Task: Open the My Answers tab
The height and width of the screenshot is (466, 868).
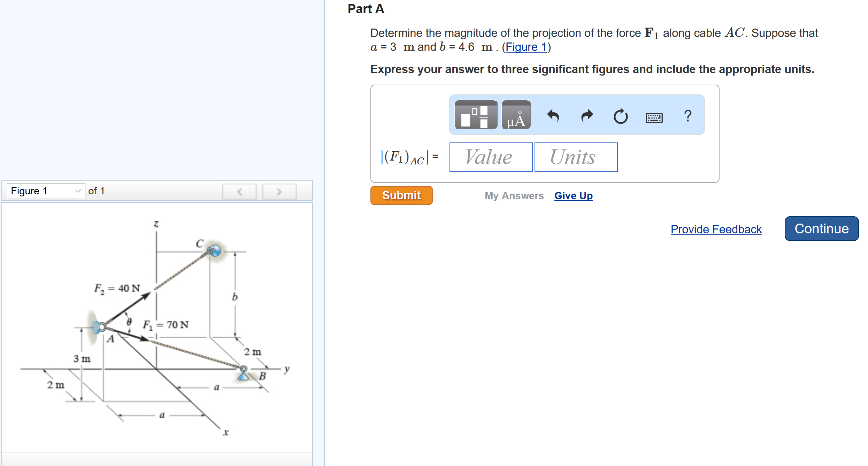Action: tap(514, 196)
